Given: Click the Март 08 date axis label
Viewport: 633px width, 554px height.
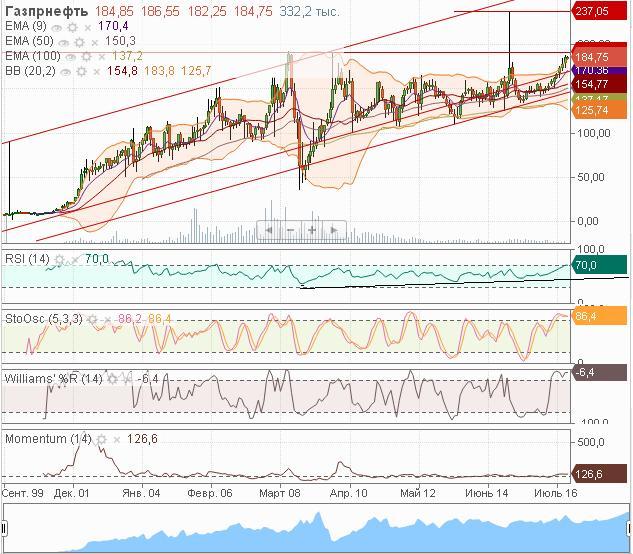Looking at the screenshot, I should (280, 493).
